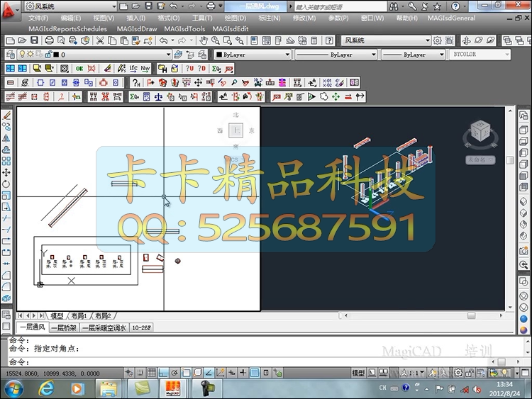This screenshot has width=532, height=399.
Task: Click the ?D icon in MagiCAD toolbar
Action: coord(201,69)
